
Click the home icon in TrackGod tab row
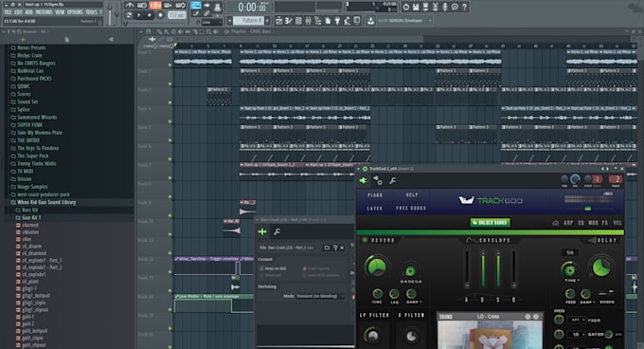click(556, 223)
